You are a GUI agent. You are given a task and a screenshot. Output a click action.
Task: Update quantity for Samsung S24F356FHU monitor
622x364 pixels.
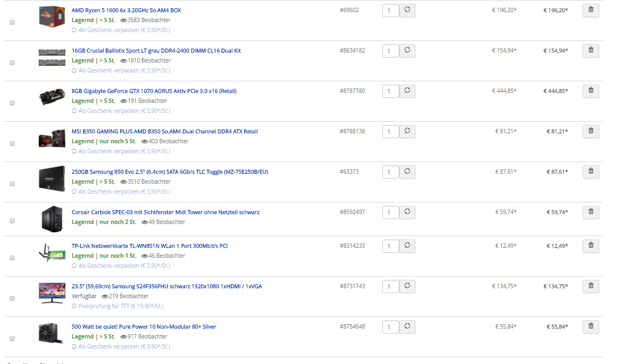[408, 287]
